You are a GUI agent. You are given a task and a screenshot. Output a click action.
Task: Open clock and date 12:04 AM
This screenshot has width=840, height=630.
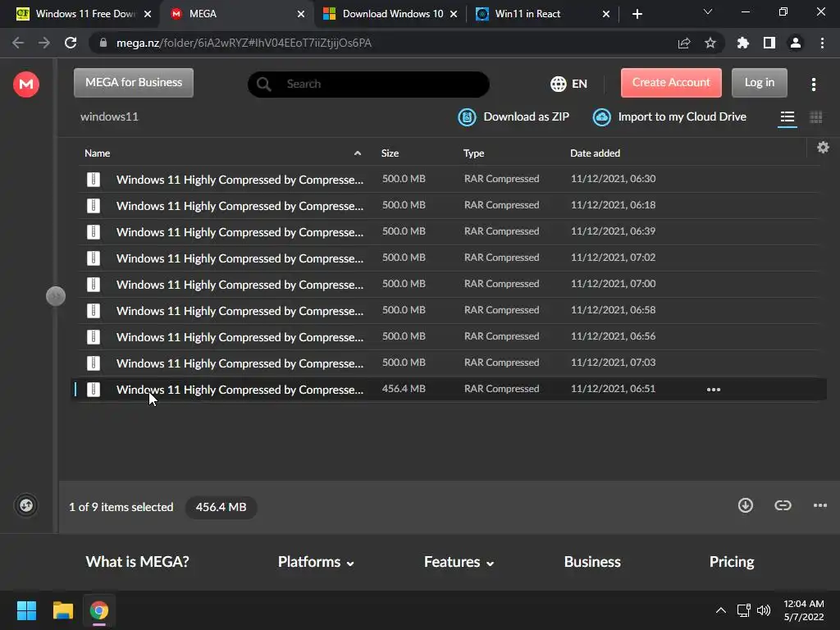coord(804,610)
